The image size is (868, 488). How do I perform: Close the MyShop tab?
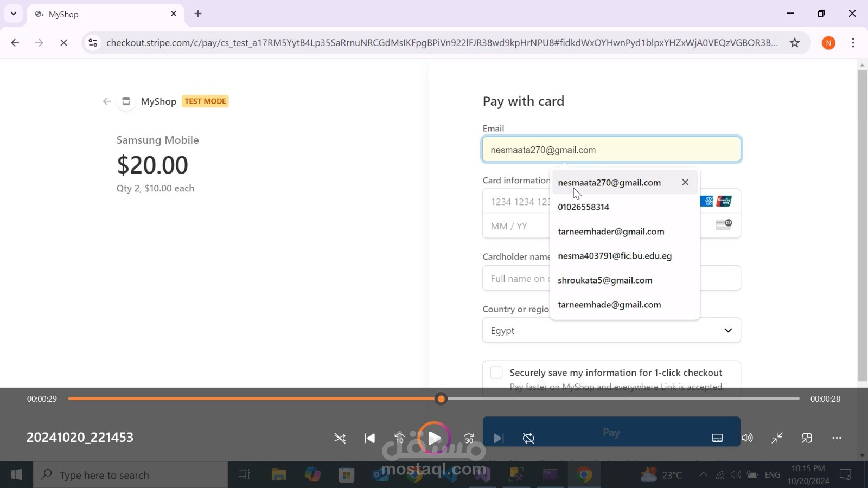(x=174, y=14)
